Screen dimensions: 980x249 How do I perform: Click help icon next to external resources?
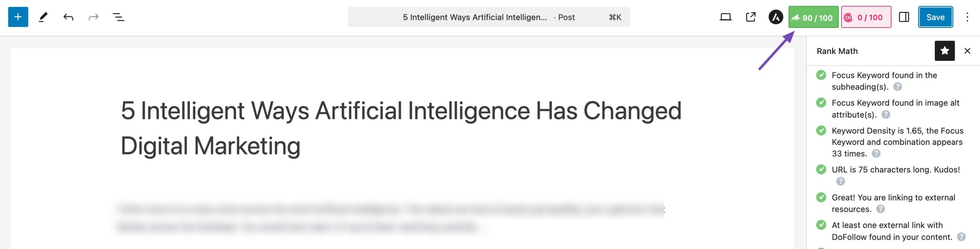(880, 209)
